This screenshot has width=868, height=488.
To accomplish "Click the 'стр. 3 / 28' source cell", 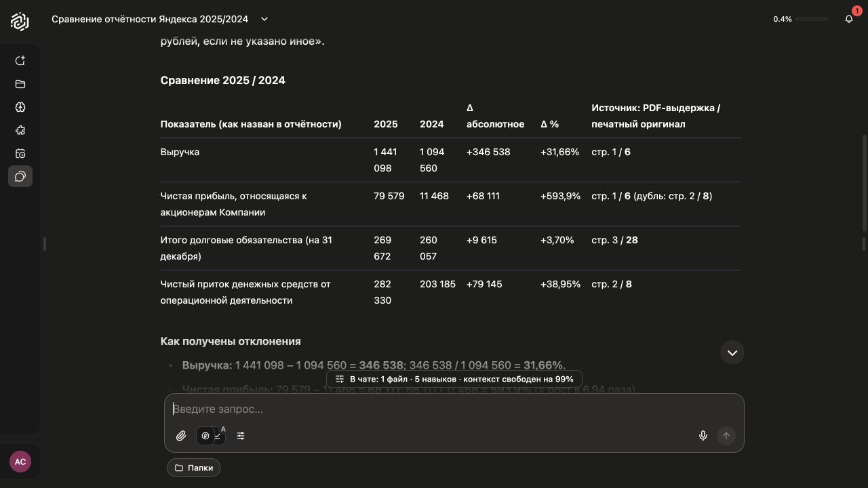I will click(614, 240).
